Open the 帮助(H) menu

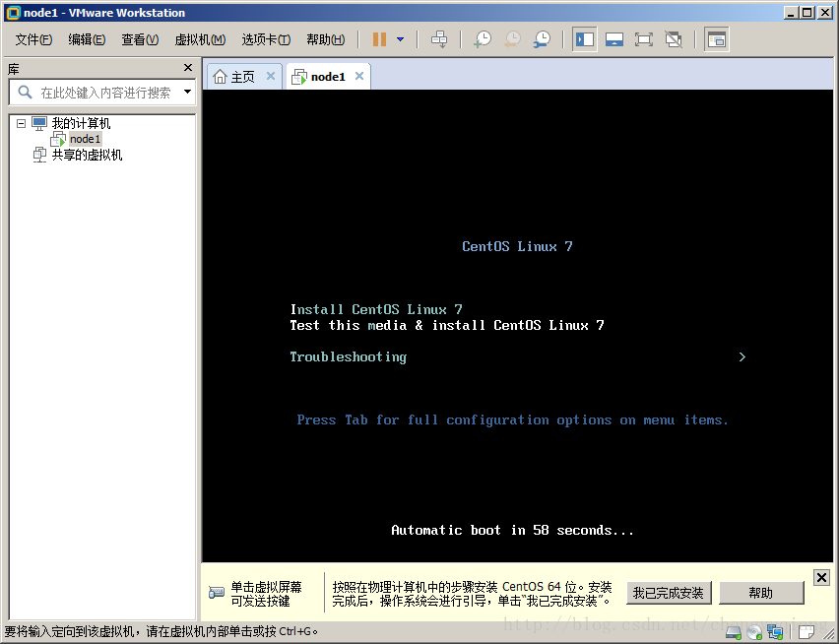click(325, 39)
